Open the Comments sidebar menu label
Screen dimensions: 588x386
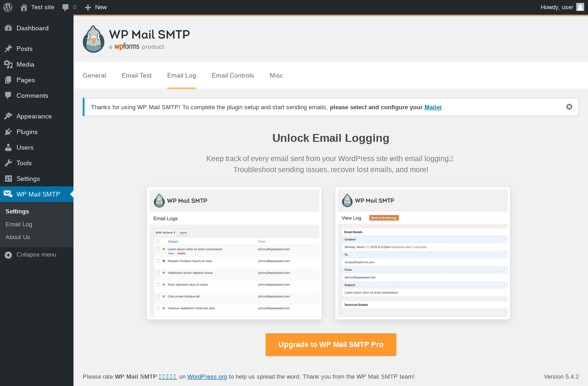click(32, 95)
